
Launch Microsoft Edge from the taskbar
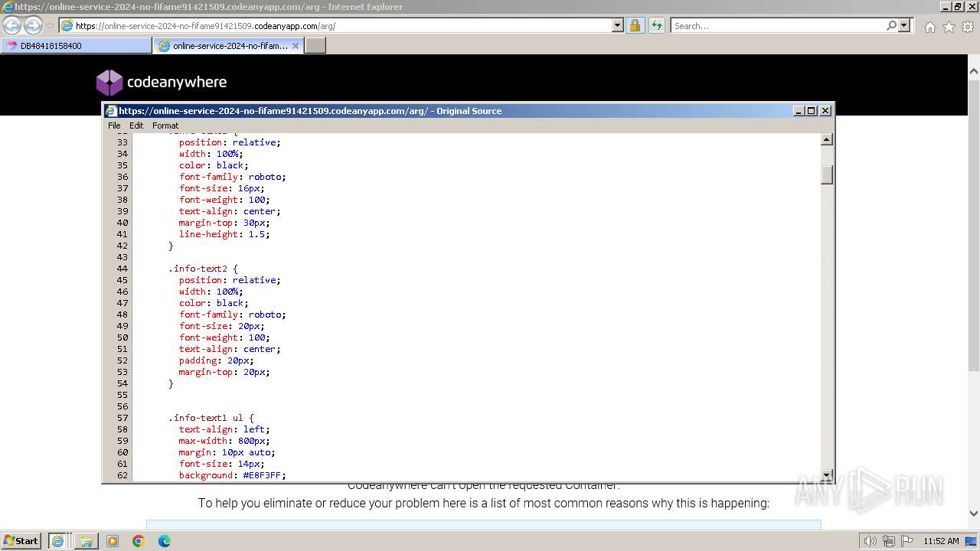point(165,541)
